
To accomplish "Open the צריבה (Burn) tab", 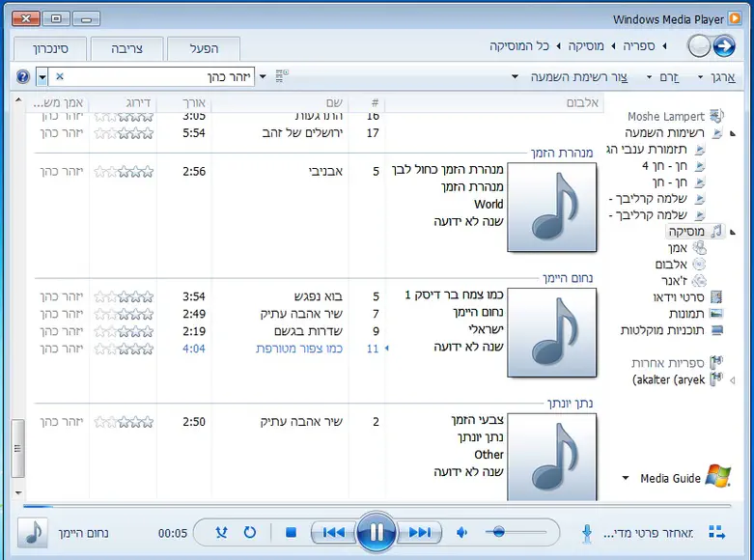I will [126, 48].
